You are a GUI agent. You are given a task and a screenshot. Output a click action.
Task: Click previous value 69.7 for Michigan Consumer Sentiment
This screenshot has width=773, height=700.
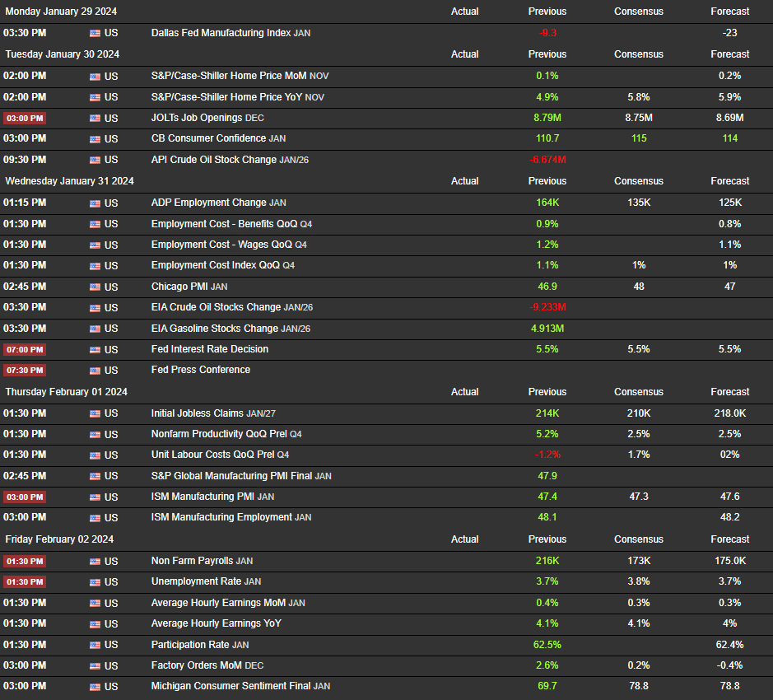[x=547, y=686]
